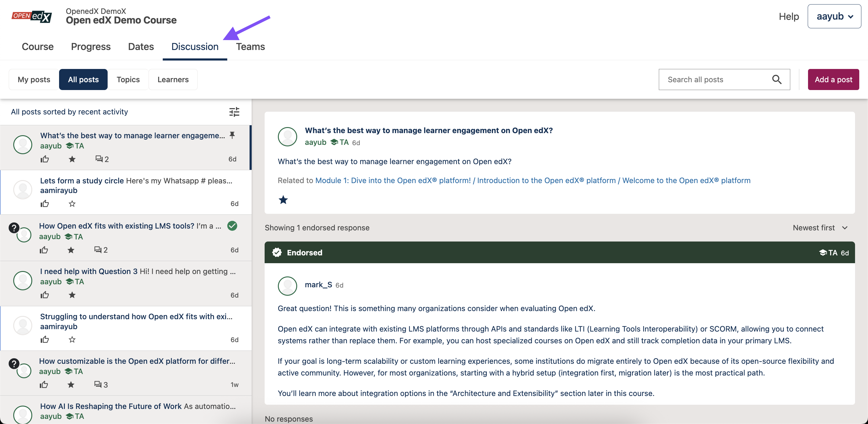Click green answered checkmark on LMS tools post
The image size is (868, 424).
point(232,226)
